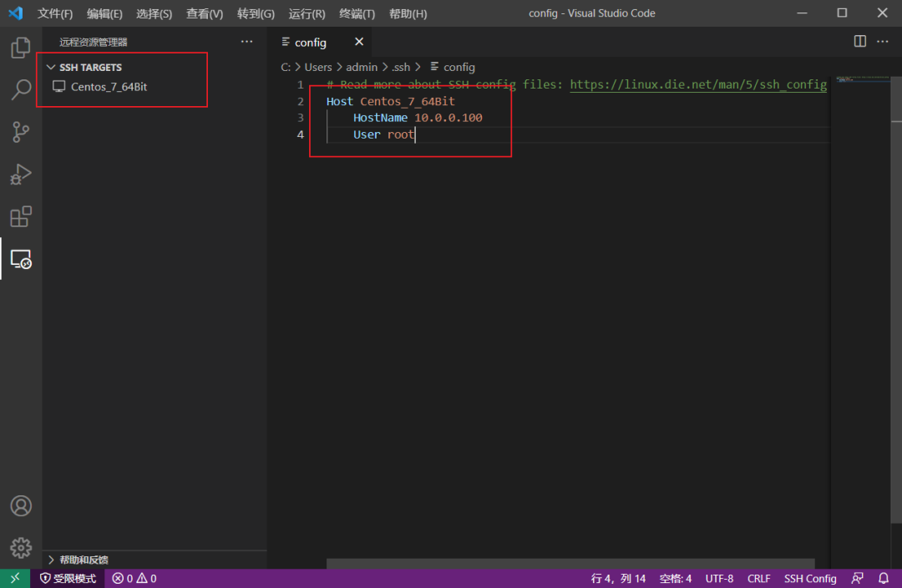The height and width of the screenshot is (588, 902).
Task: Open the 终端(T) menu
Action: (357, 13)
